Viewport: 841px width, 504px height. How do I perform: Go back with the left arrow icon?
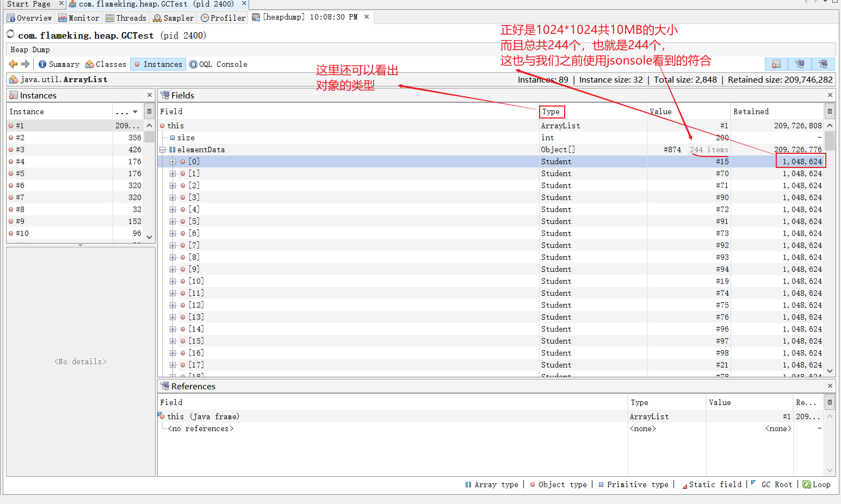[13, 64]
